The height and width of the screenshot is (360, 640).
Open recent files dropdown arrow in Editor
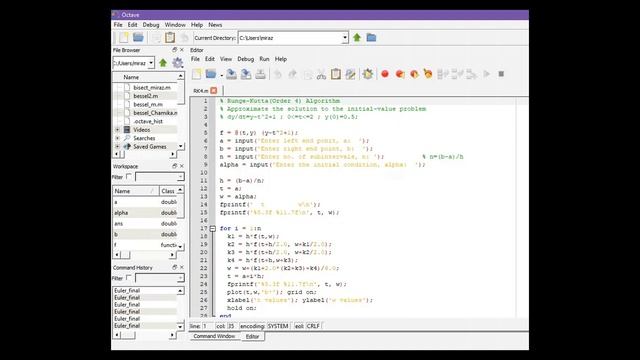221,76
